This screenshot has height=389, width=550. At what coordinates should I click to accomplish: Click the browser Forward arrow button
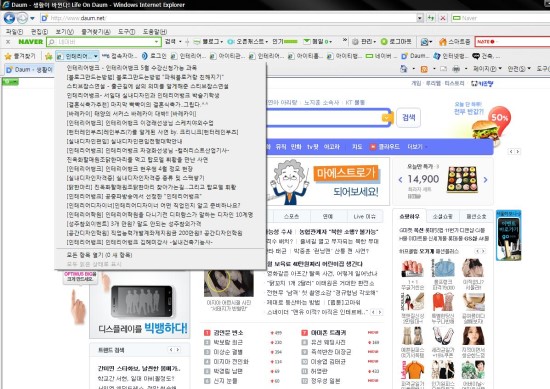click(22, 18)
